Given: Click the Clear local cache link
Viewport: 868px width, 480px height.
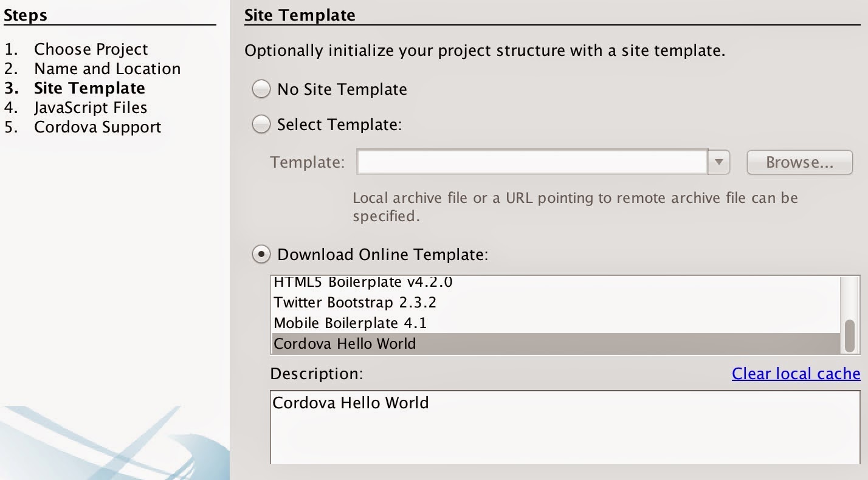Looking at the screenshot, I should 796,373.
